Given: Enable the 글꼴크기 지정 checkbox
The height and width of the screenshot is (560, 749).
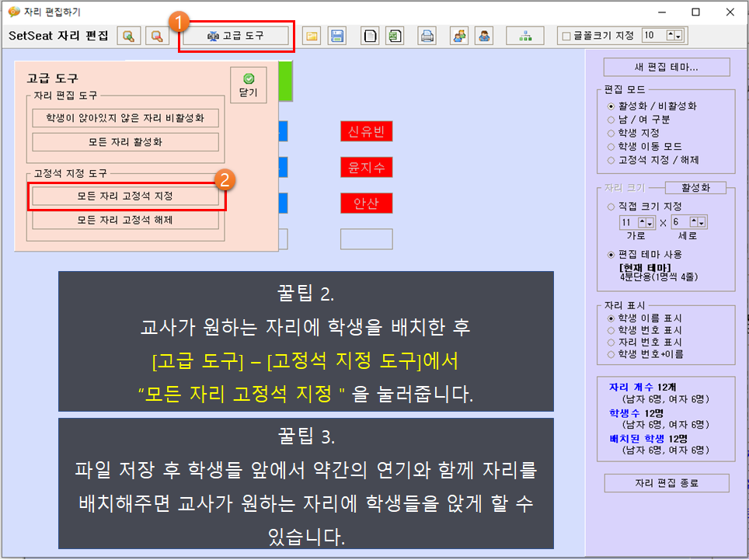Looking at the screenshot, I should 566,36.
